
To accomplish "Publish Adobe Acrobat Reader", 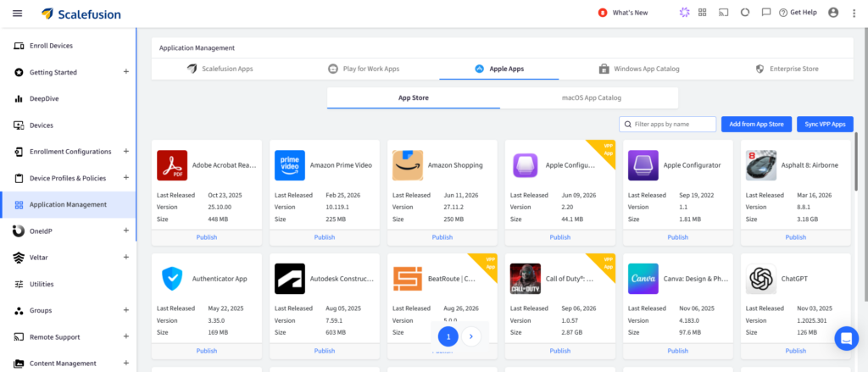I will pos(207,237).
